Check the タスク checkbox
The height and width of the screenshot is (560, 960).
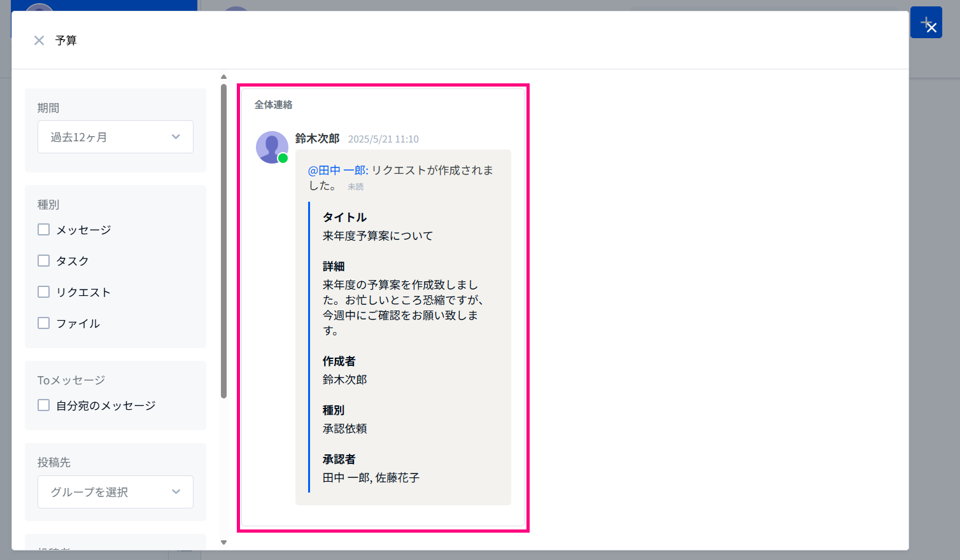click(x=44, y=261)
